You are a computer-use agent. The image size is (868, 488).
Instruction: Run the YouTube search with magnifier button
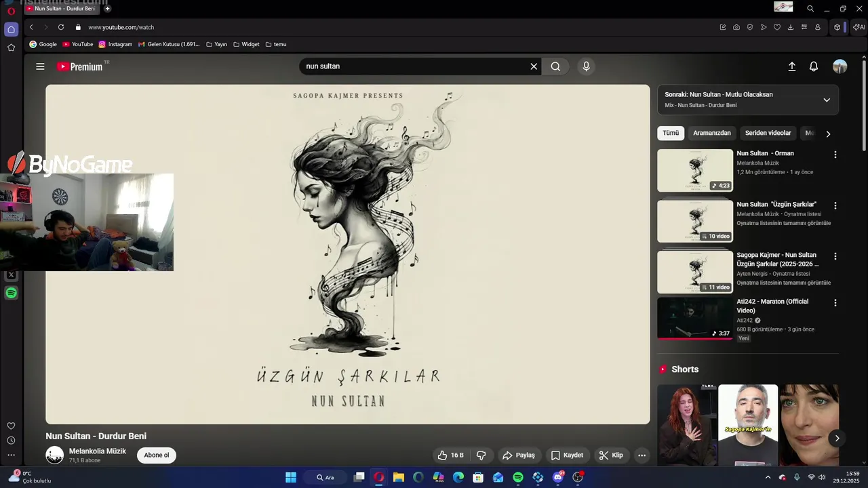click(555, 66)
